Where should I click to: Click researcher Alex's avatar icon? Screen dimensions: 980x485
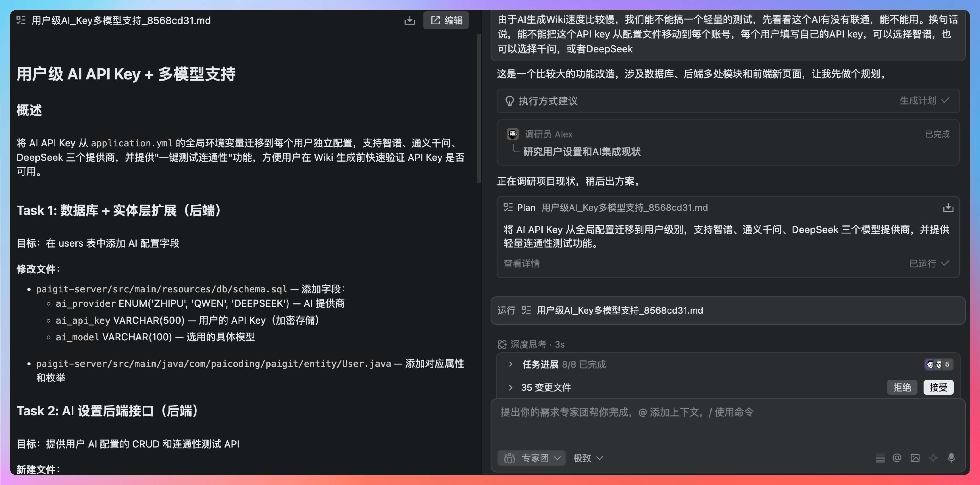tap(512, 134)
